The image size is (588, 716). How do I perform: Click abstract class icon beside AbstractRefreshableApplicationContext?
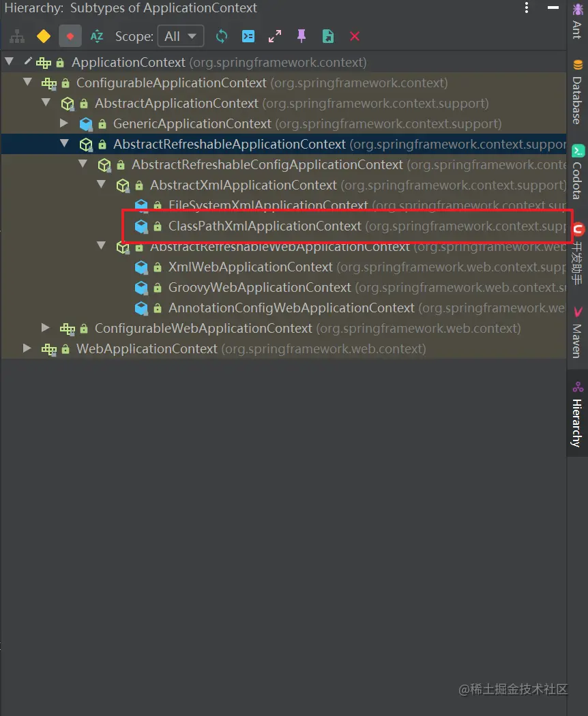click(x=86, y=145)
